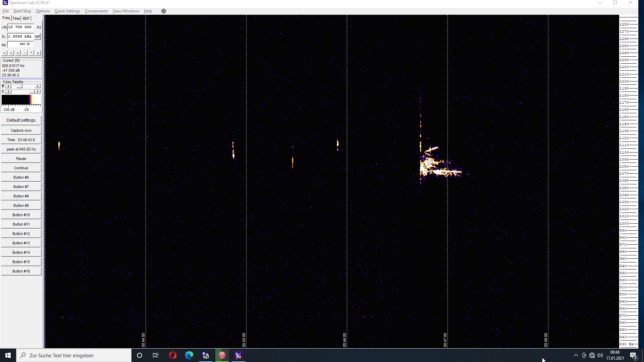Launch Microsoft Edge from taskbar
The width and height of the screenshot is (644, 362).
(189, 355)
